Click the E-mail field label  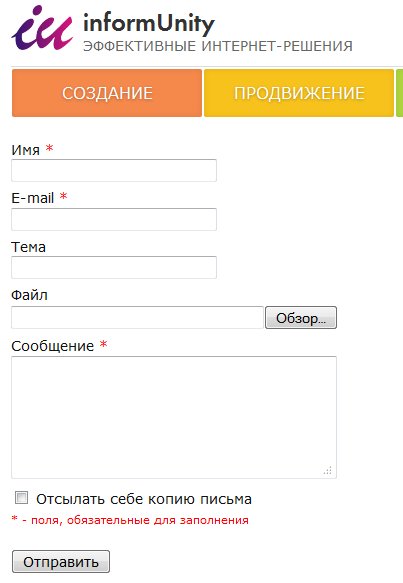coord(33,198)
